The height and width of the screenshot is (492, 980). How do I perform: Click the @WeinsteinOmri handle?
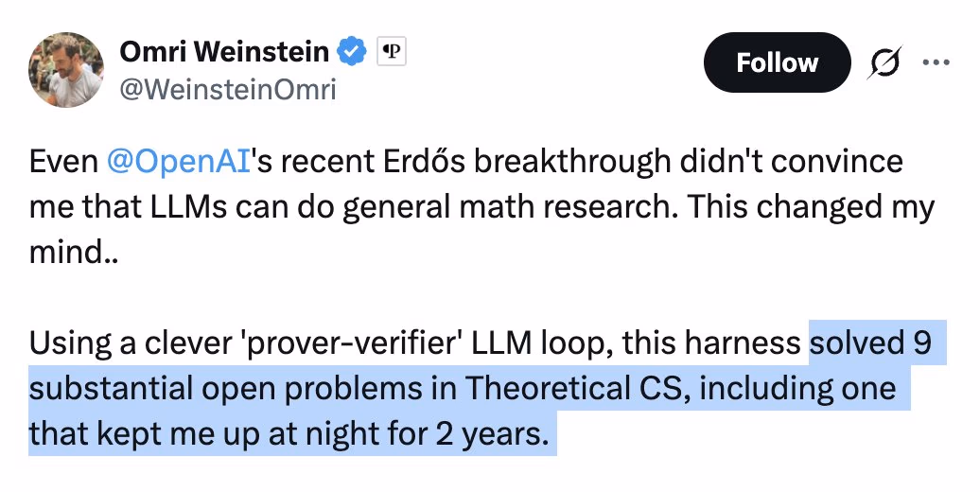227,89
